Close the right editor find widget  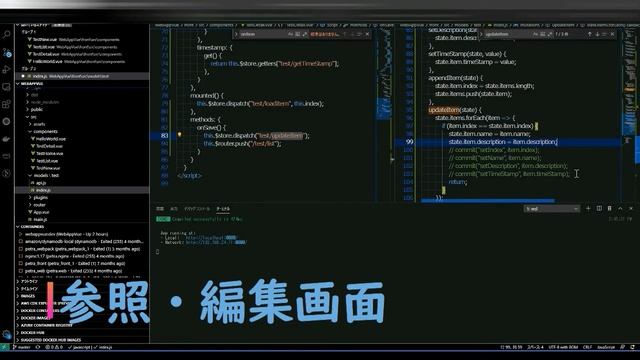(x=612, y=34)
